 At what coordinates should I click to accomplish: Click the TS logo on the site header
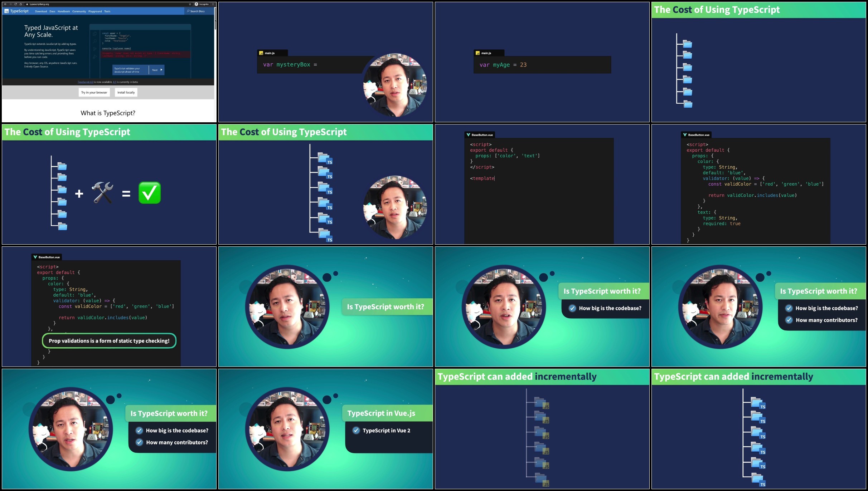tap(6, 11)
